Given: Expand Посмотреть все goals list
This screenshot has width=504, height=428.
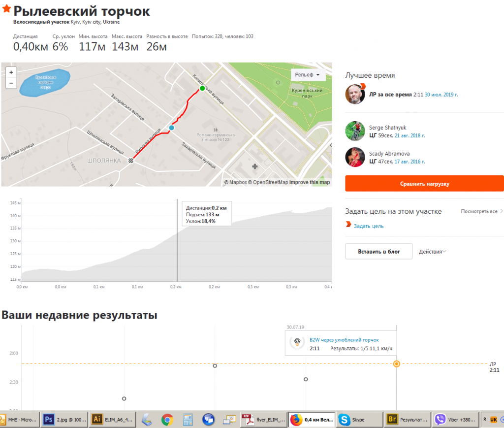Looking at the screenshot, I should pyautogui.click(x=481, y=211).
